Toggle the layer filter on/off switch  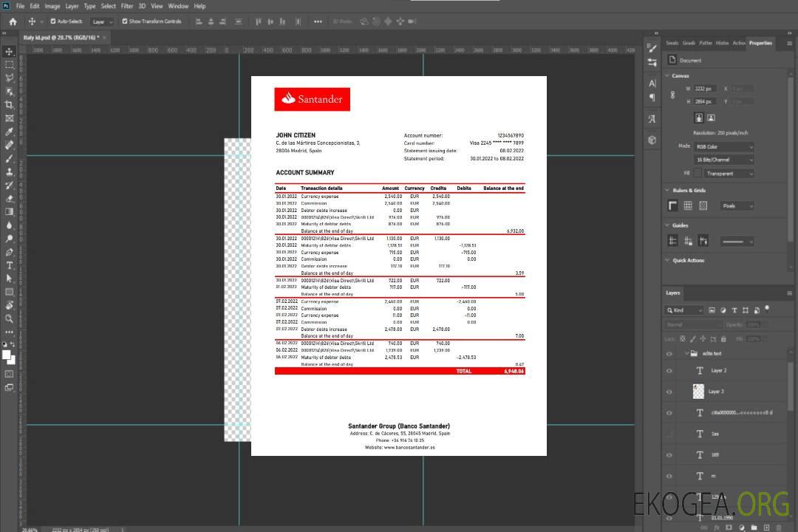(x=767, y=309)
